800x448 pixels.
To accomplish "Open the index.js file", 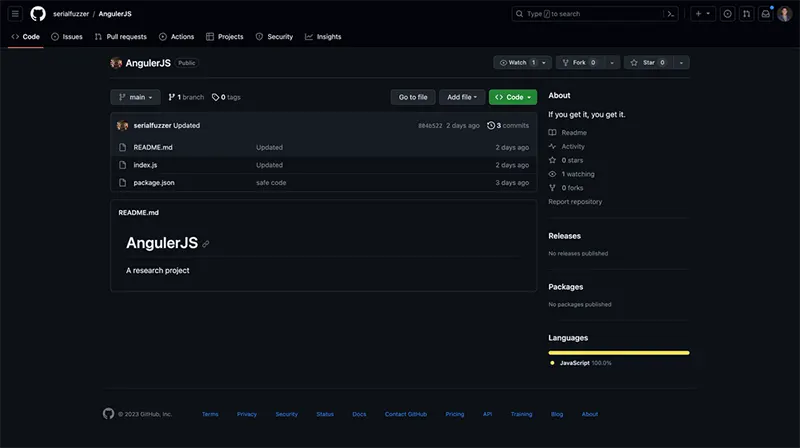I will 145,165.
